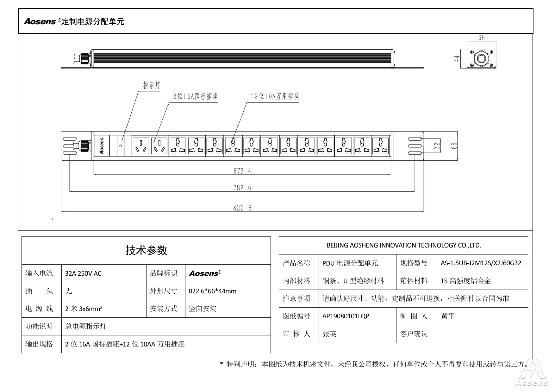
Task: Click the cable gland circle in end view
Action: [x=481, y=58]
